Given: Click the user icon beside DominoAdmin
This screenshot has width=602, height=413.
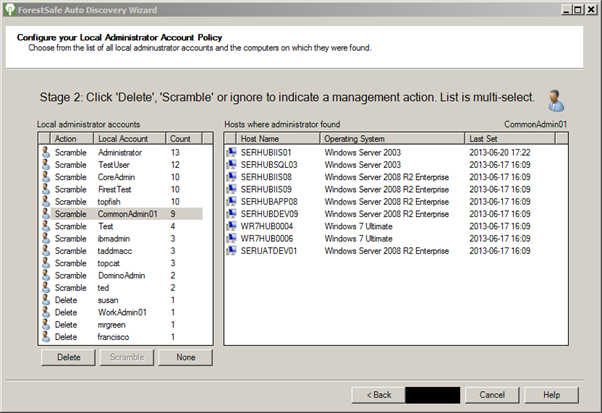Looking at the screenshot, I should click(x=46, y=275).
